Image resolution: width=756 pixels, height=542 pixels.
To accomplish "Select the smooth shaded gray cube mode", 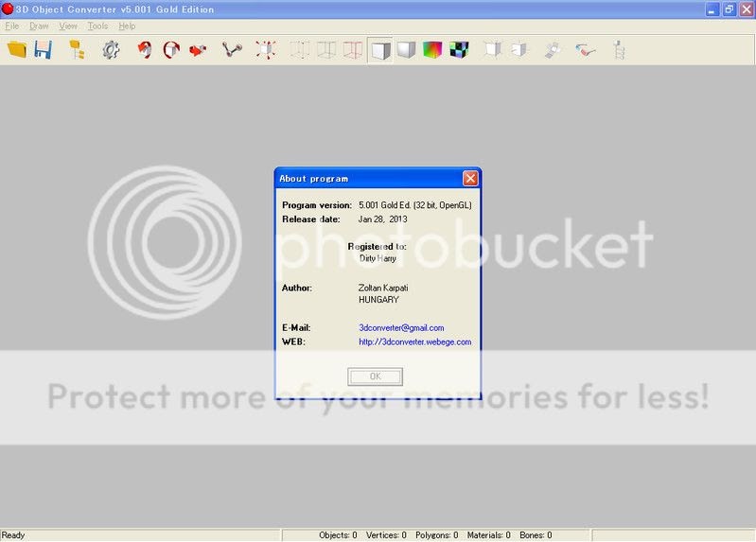I will (407, 50).
